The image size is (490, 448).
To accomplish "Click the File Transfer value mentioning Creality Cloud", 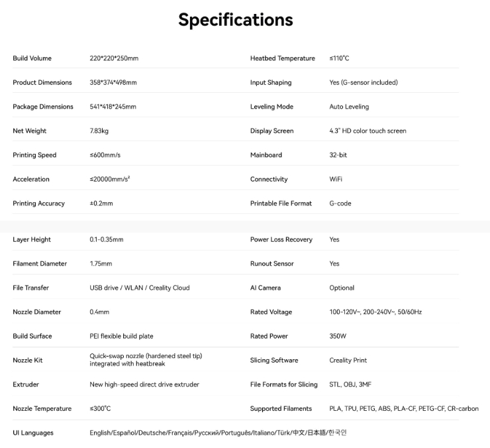I will coord(140,288).
